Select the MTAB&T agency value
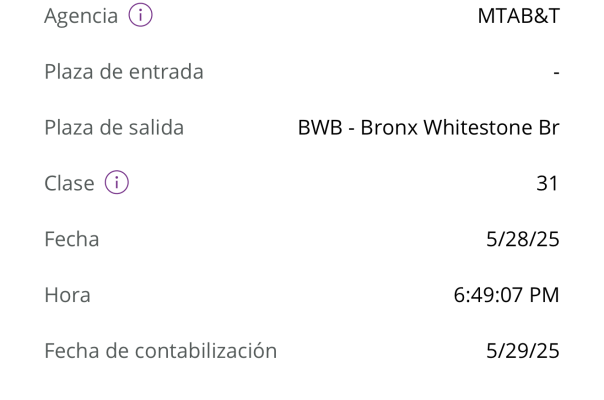This screenshot has width=604, height=400. [518, 16]
